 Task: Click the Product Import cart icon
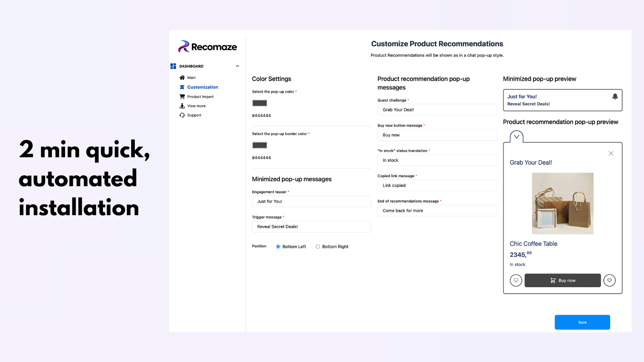pos(182,97)
